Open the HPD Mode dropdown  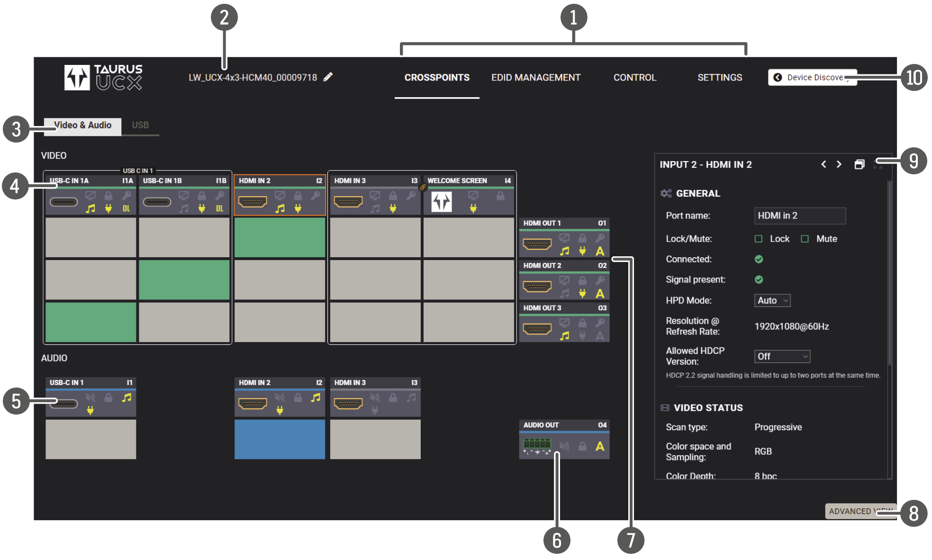pos(772,300)
